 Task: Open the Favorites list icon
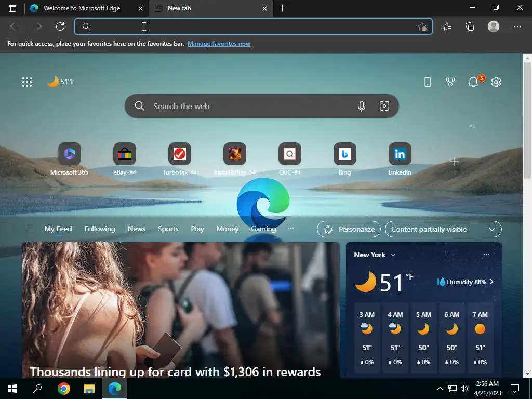click(x=447, y=26)
